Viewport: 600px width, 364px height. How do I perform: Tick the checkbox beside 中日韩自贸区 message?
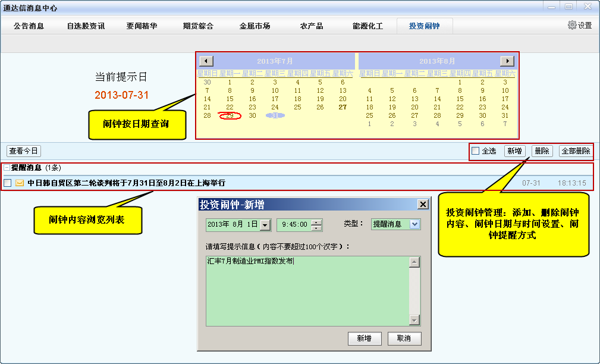click(7, 183)
